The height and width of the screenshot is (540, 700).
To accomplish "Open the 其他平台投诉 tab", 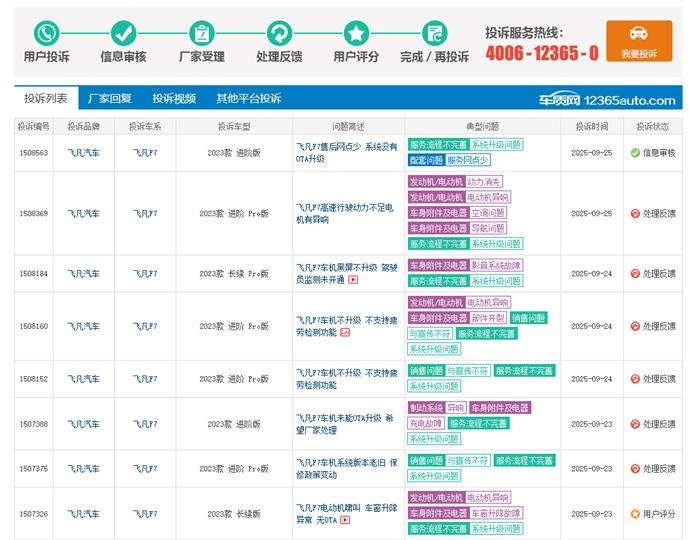I will (x=249, y=99).
